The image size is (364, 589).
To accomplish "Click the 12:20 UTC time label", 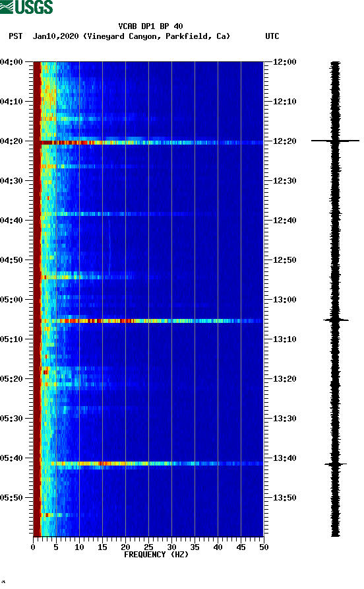I will point(284,141).
